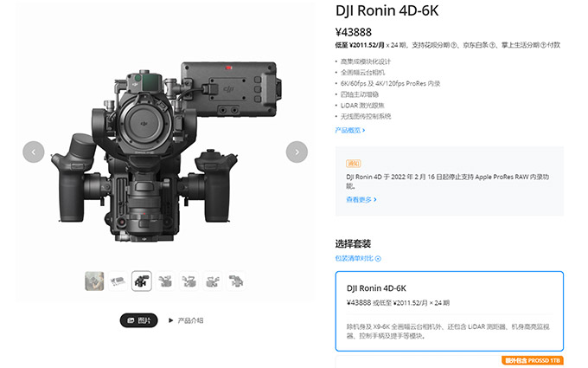Click the info icon after 掌上生活分期
This screenshot has height=368, width=588.
tap(544, 44)
